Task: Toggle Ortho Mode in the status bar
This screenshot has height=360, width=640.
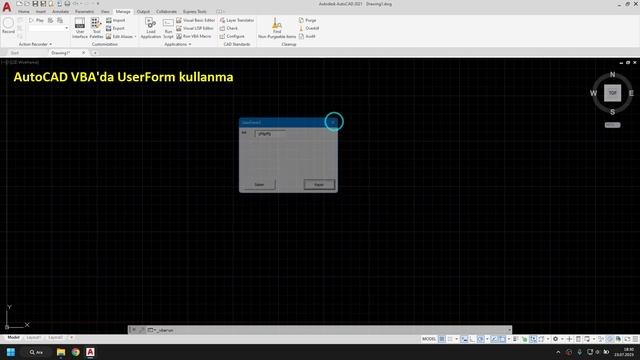Action: pyautogui.click(x=472, y=339)
